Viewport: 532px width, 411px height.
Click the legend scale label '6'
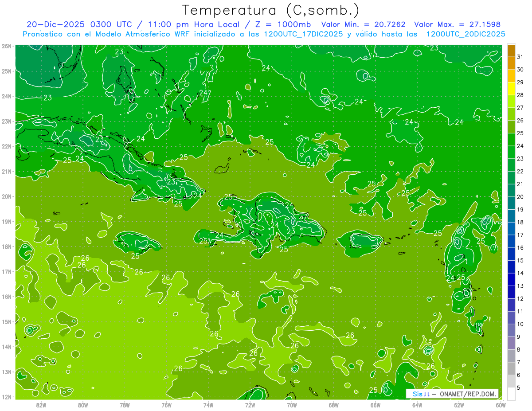point(519,375)
